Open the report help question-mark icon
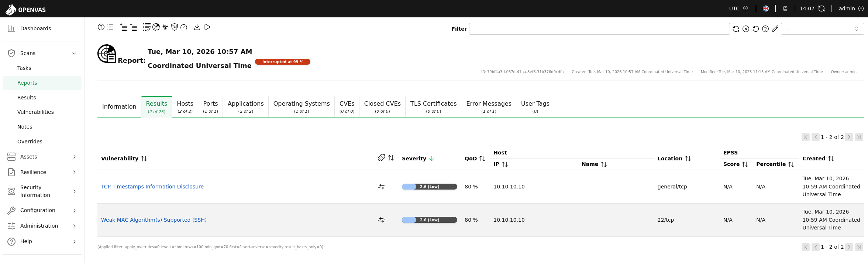The width and height of the screenshot is (868, 269). point(101,27)
